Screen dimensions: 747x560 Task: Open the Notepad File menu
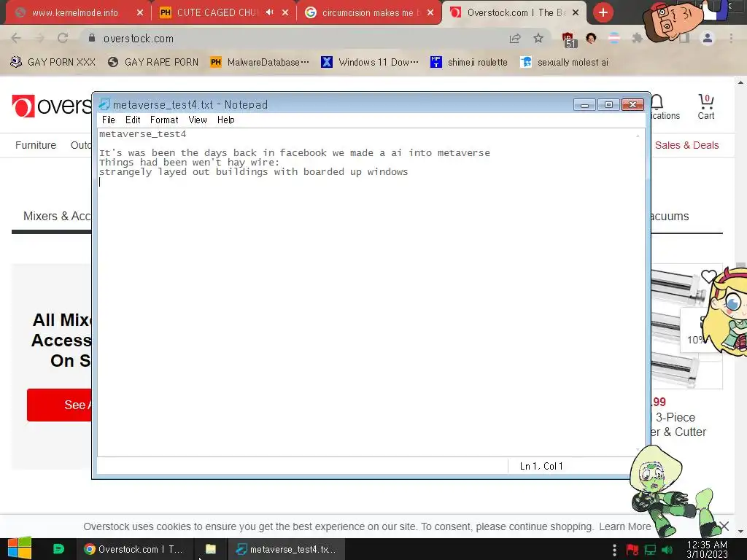[x=109, y=120]
